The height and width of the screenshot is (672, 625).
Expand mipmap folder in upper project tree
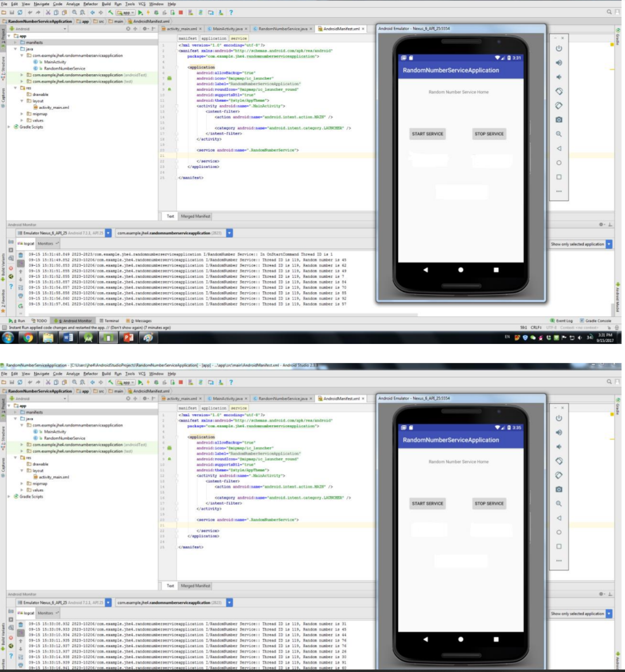[22, 114]
